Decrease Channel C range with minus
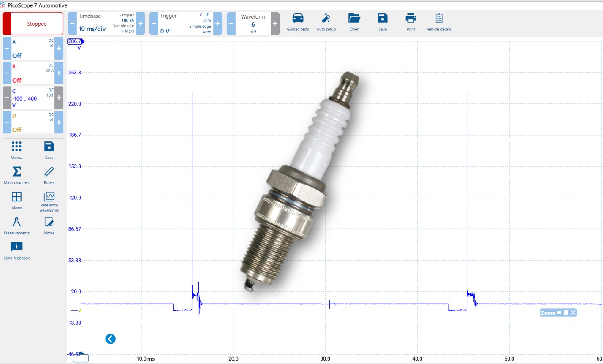The height and width of the screenshot is (364, 603). tap(7, 98)
